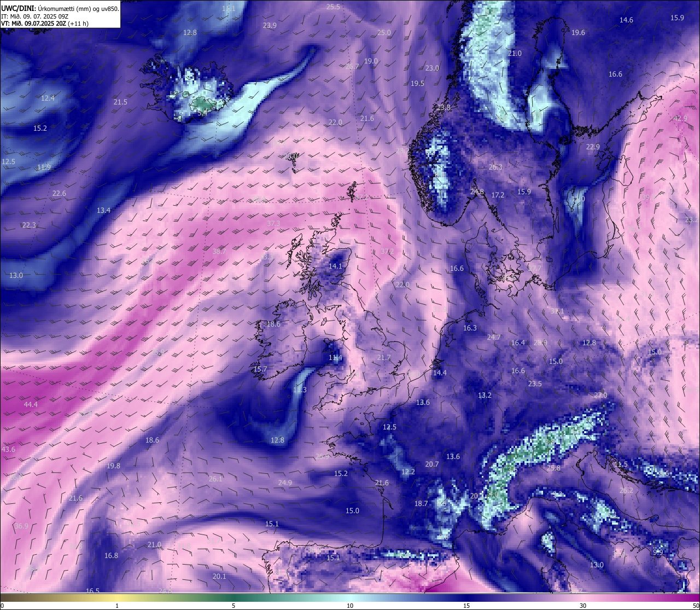Click the 37.3 value in the pink band

(273, 223)
